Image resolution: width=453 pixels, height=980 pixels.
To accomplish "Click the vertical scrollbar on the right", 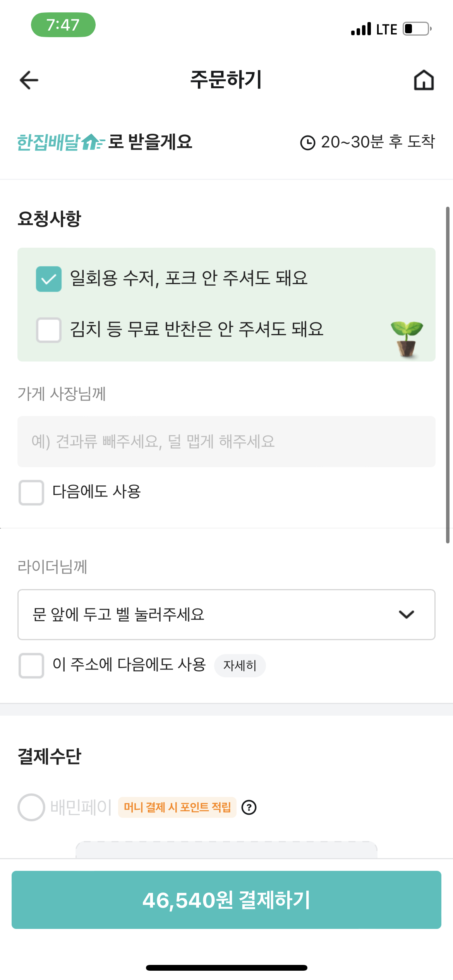I will tap(448, 375).
